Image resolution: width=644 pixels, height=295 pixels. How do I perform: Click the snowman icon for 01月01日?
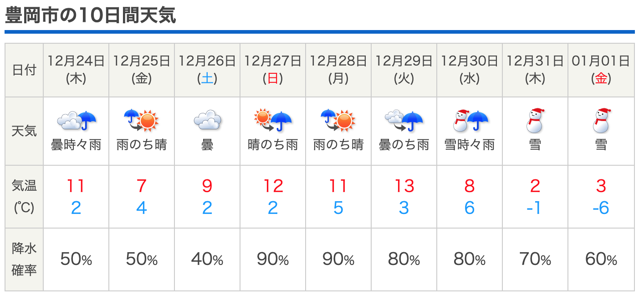pyautogui.click(x=601, y=120)
